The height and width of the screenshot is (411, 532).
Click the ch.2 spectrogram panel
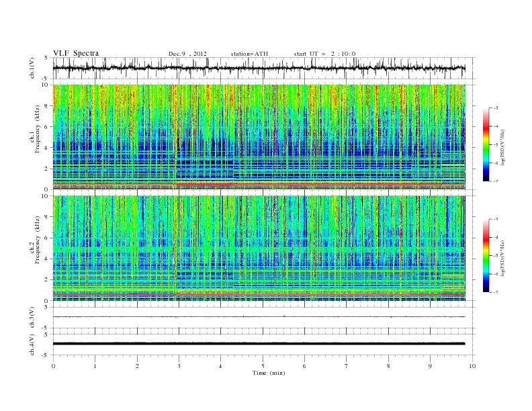pos(259,248)
